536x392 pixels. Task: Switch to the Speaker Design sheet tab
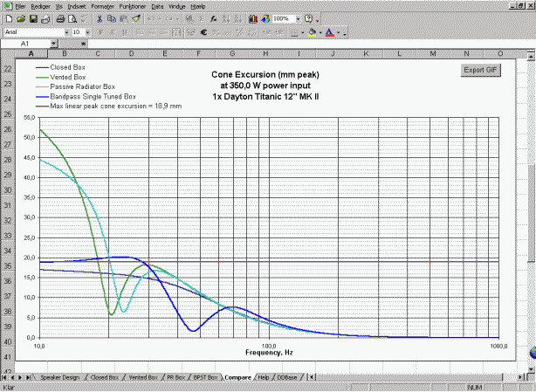(59, 377)
